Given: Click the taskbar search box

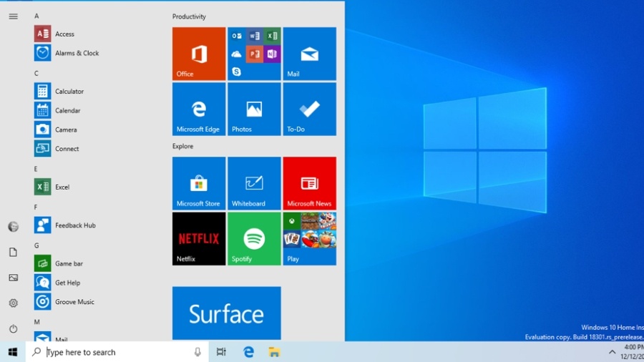Looking at the screenshot, I should click(117, 352).
